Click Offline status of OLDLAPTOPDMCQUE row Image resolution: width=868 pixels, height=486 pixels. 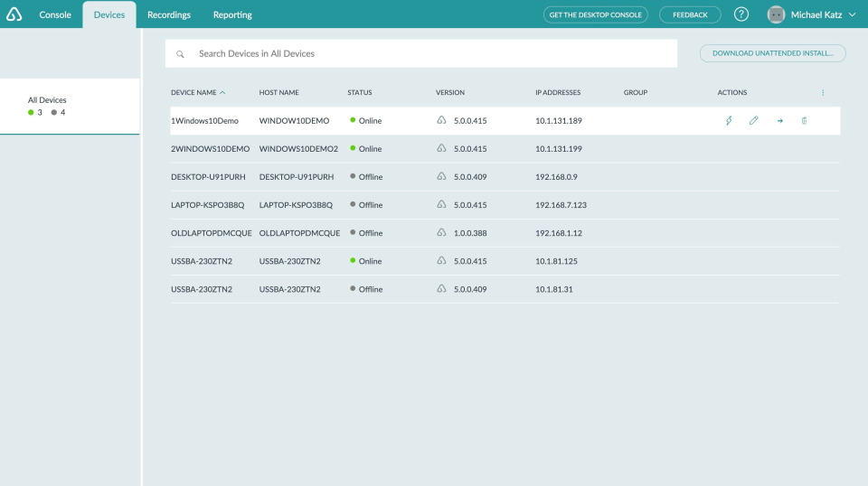coord(366,233)
